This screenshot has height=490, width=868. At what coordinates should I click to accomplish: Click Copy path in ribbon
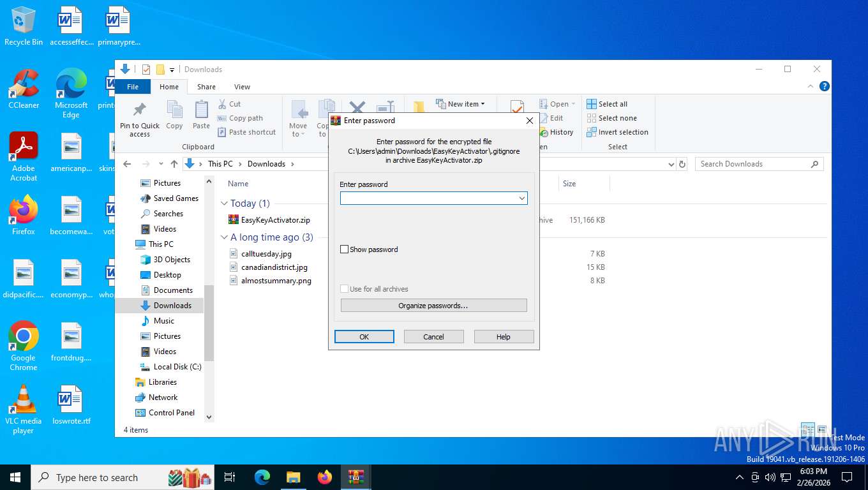pos(240,118)
